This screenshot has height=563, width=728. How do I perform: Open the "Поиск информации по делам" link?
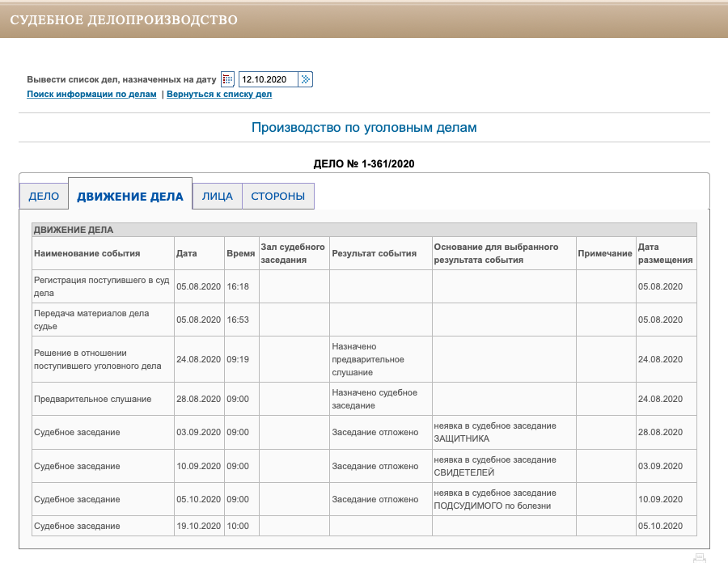click(91, 94)
